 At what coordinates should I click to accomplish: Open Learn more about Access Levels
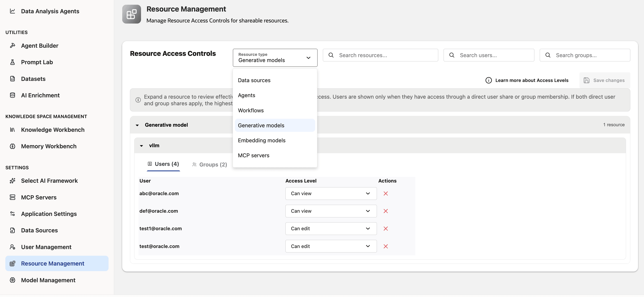pos(527,80)
